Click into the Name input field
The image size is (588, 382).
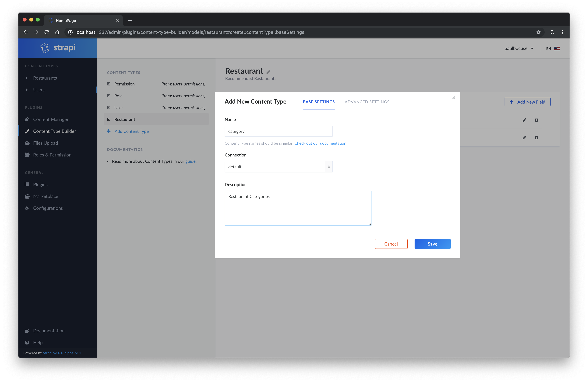pos(278,131)
